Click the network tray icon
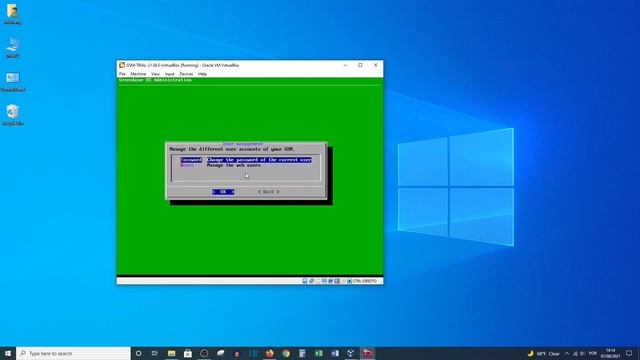The height and width of the screenshot is (360, 640). tap(575, 353)
